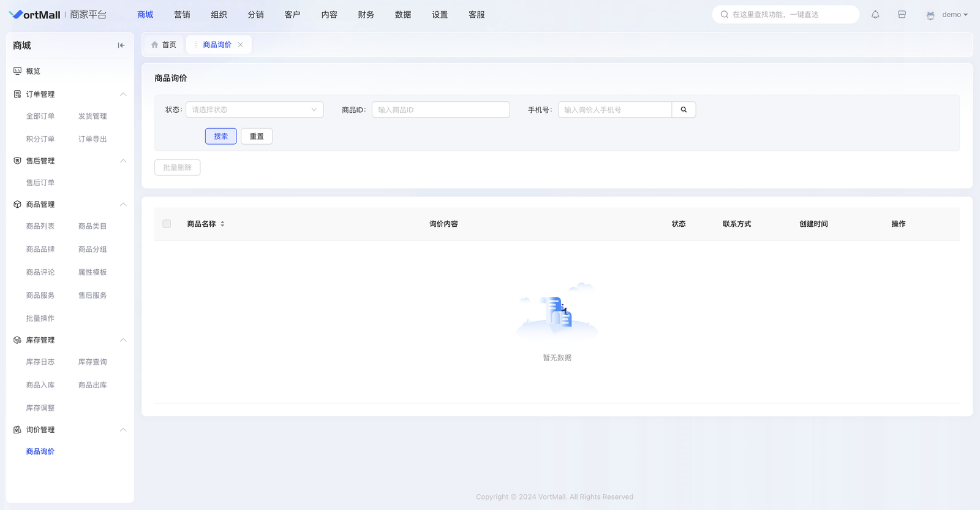
Task: Click the demo user avatar icon
Action: pyautogui.click(x=930, y=15)
